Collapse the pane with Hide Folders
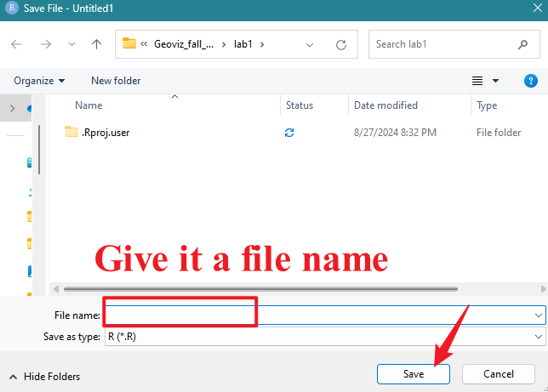 [45, 377]
